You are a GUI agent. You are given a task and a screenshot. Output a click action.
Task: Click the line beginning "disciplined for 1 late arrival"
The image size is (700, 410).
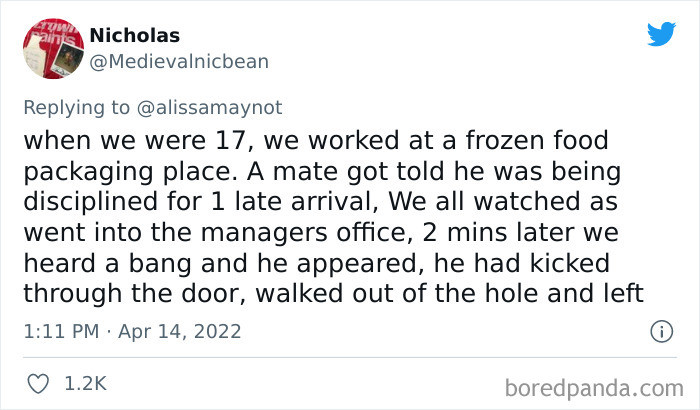[321, 201]
